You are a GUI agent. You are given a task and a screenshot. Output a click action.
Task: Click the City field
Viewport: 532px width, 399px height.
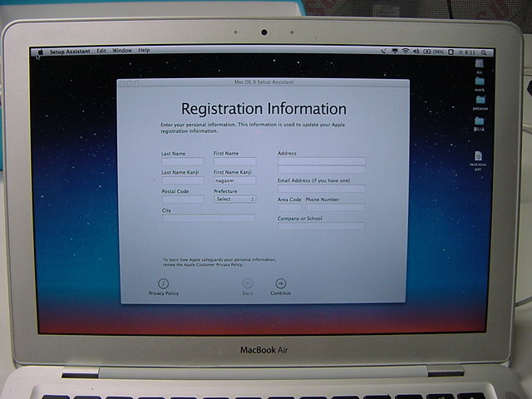point(209,218)
